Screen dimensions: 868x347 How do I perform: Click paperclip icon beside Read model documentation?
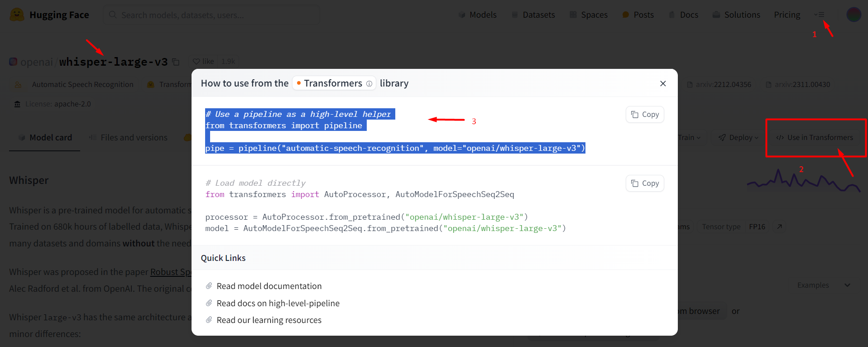coord(209,286)
